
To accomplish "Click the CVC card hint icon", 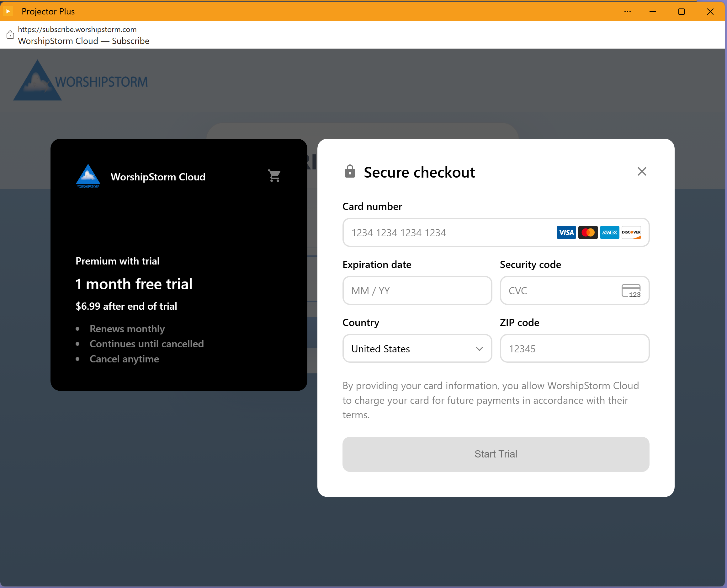I will click(631, 291).
